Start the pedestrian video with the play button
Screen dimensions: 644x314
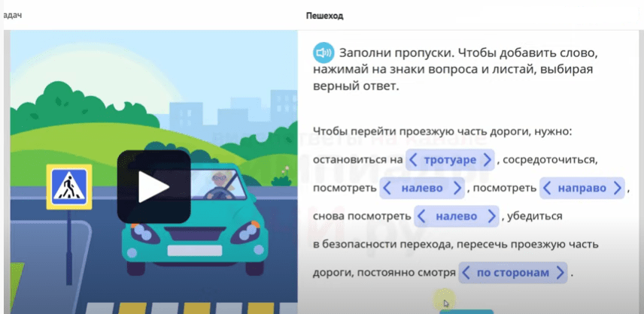(153, 186)
